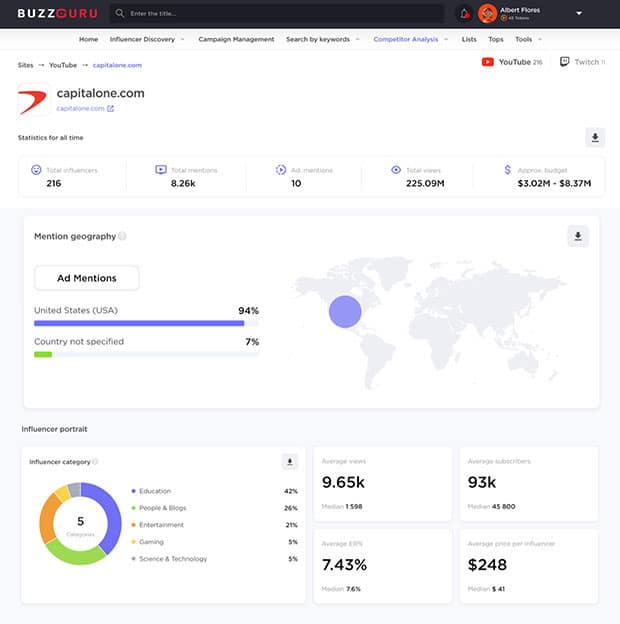Click the 5 categories donut center
The width and height of the screenshot is (620, 624).
coord(80,525)
